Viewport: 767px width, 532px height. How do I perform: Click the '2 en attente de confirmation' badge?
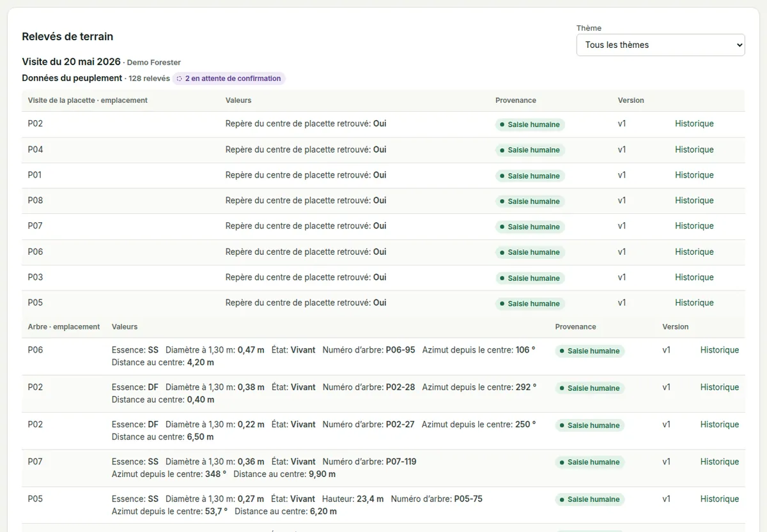coord(229,79)
